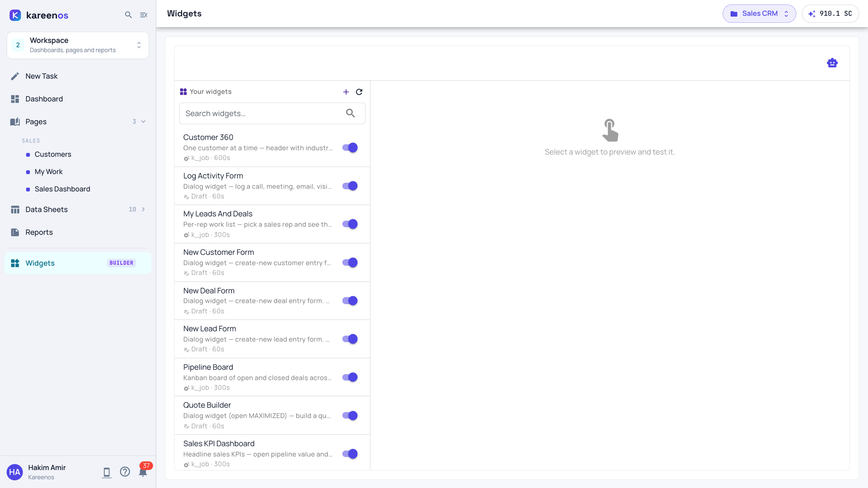868x488 pixels.
Task: Refresh the Your widgets list
Action: pyautogui.click(x=359, y=92)
